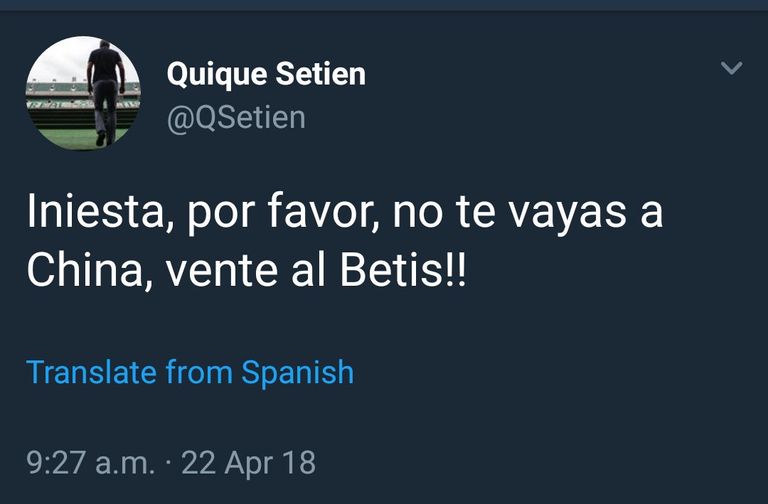Click the person silhouette in the avatar

(x=103, y=88)
